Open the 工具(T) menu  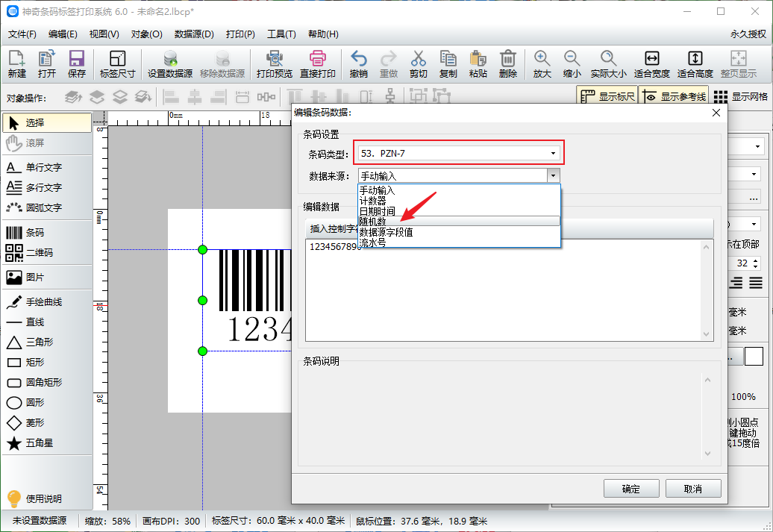pos(281,34)
